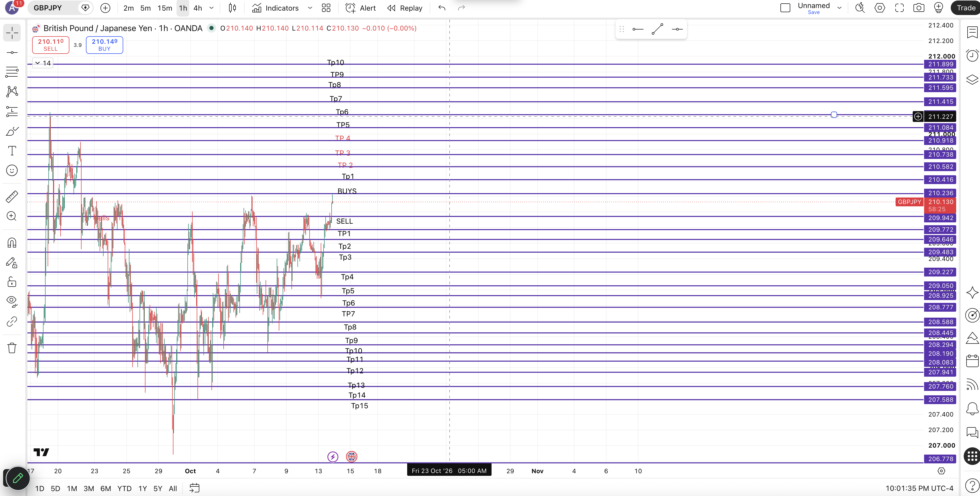This screenshot has width=980, height=496.
Task: Activate the zoom in tool
Action: coord(12,216)
